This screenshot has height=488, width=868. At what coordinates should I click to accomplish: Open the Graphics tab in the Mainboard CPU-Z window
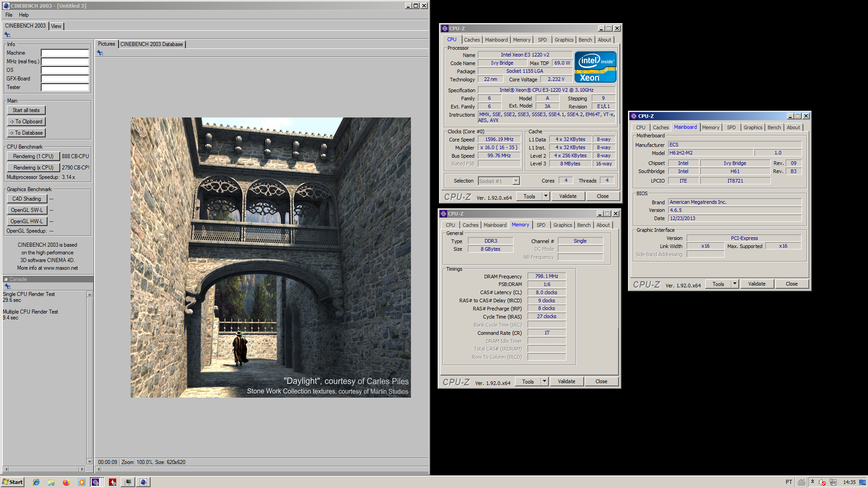(753, 127)
